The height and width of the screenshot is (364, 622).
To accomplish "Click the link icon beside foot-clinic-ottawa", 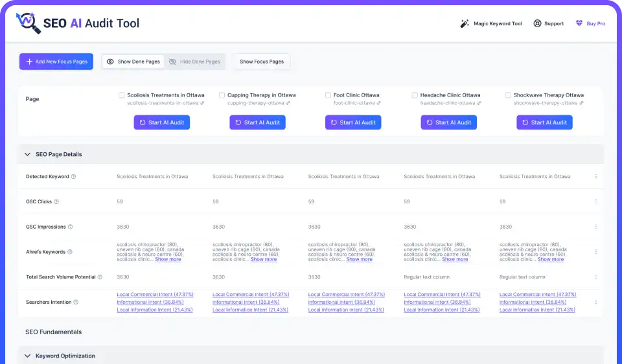I will (378, 103).
